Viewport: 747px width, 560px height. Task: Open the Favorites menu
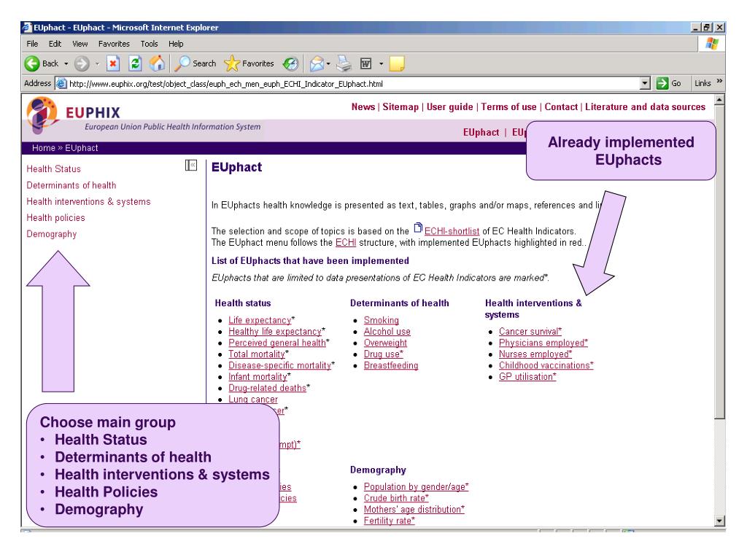coord(114,44)
